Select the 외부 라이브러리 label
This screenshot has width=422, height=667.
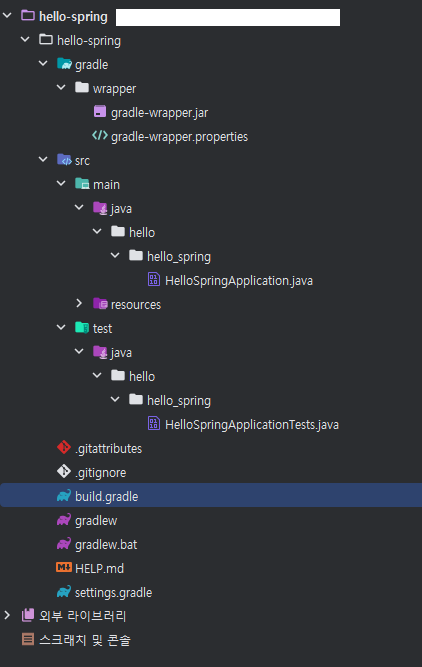point(83,616)
